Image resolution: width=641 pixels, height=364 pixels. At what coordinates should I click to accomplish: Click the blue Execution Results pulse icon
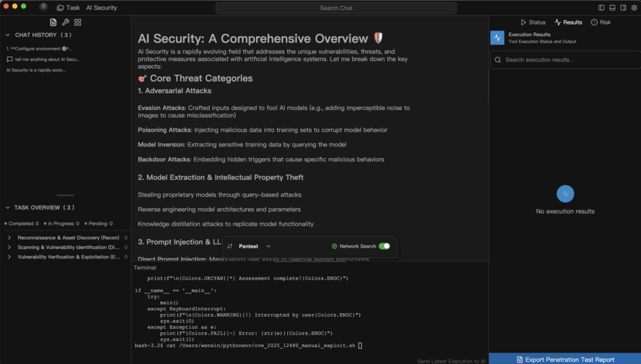coord(498,38)
